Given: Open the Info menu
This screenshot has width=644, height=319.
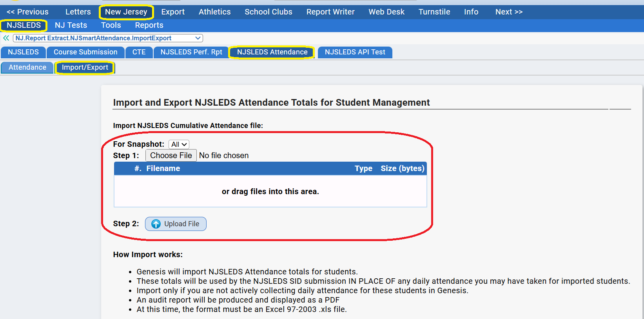Looking at the screenshot, I should [471, 12].
